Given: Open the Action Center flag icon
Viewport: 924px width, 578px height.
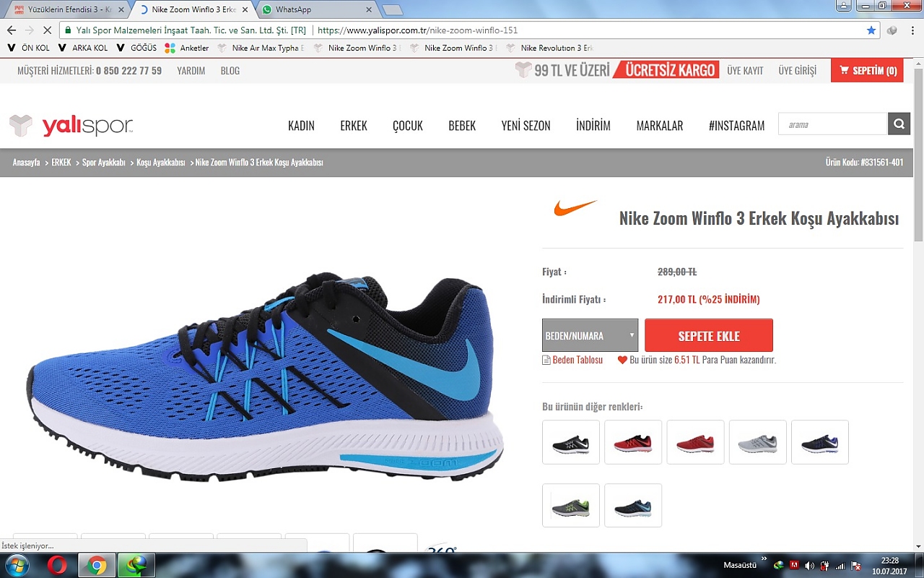Looking at the screenshot, I should pos(855,565).
